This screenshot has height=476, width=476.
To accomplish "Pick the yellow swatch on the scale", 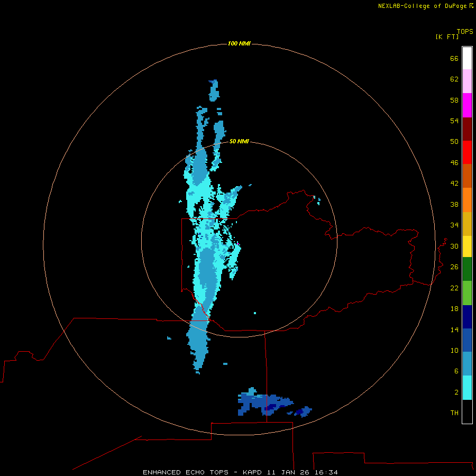I will 467,246.
